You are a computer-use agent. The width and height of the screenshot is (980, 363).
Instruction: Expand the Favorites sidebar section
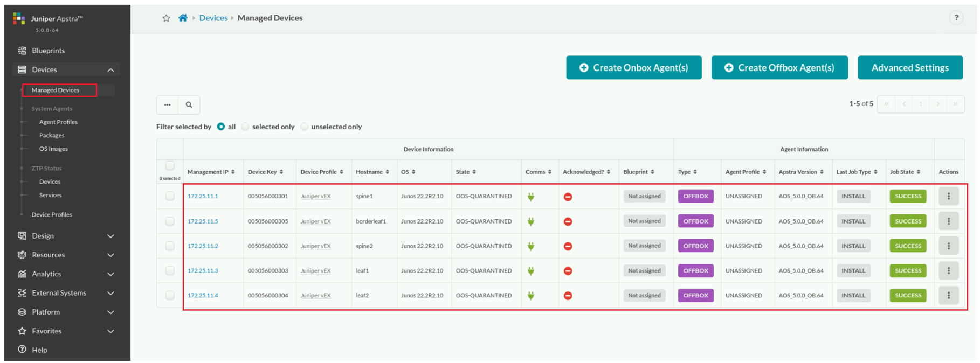(111, 331)
